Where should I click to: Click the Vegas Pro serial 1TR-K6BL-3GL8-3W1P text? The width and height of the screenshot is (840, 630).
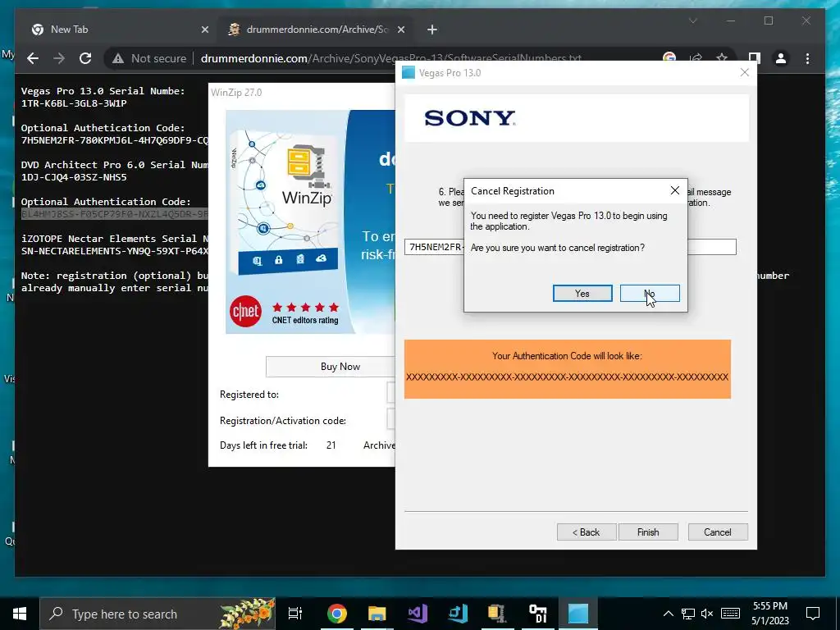(x=74, y=103)
